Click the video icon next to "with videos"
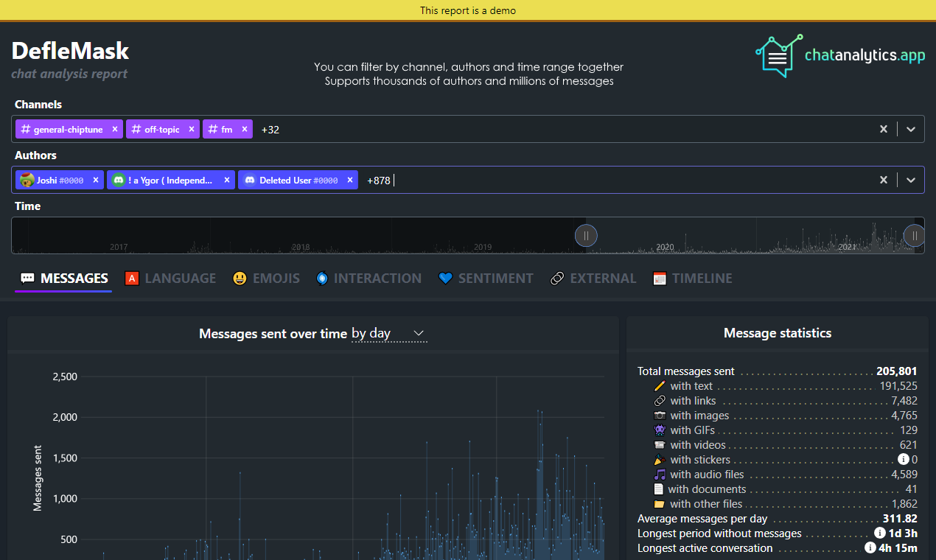The image size is (936, 560). pos(660,444)
